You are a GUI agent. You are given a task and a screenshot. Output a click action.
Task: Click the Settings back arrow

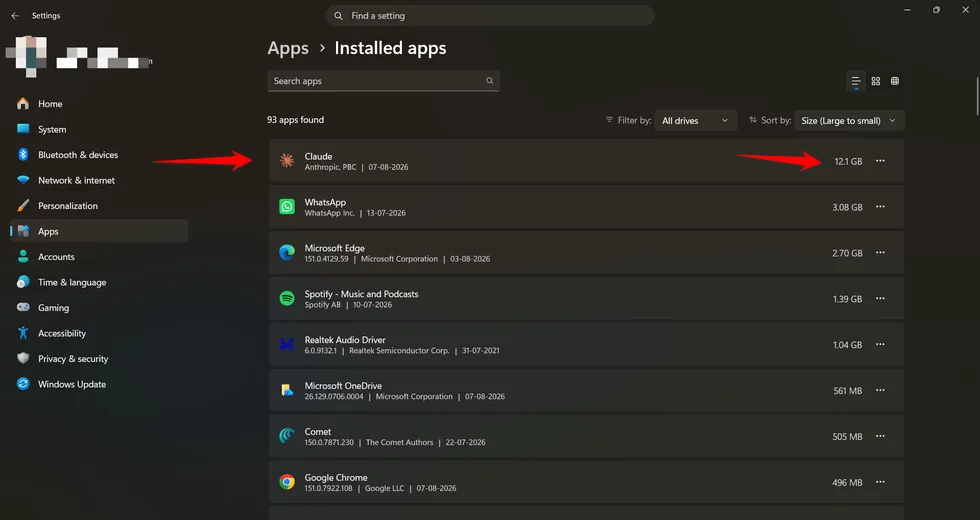tap(15, 16)
